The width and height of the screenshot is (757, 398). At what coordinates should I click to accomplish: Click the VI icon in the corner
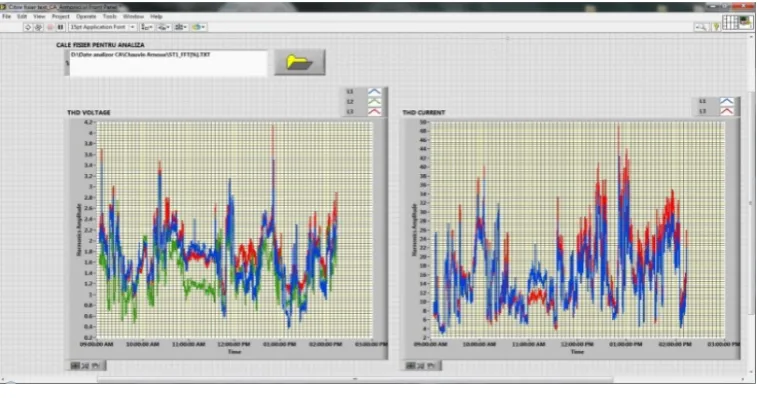(746, 22)
